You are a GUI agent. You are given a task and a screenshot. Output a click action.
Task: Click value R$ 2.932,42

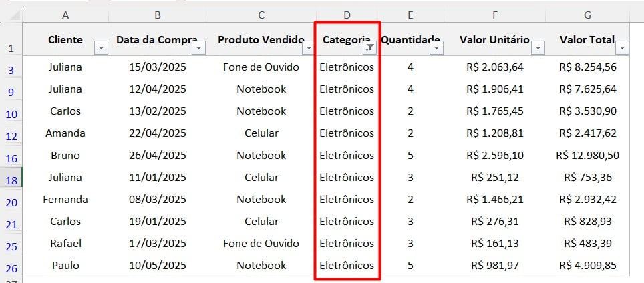588,200
